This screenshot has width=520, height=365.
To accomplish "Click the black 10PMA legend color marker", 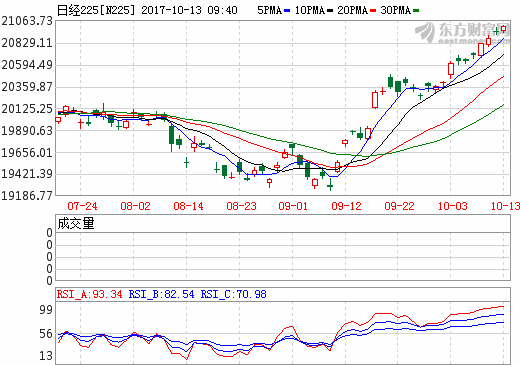I will (330, 11).
